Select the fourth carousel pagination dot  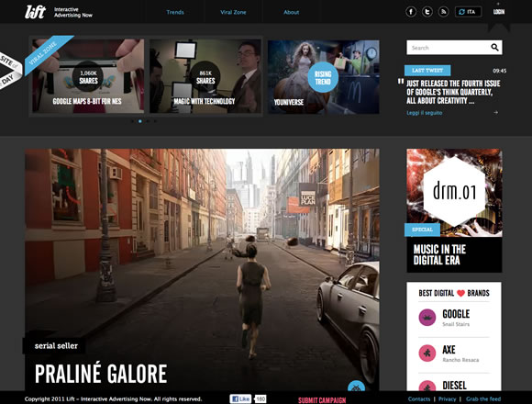pos(155,121)
